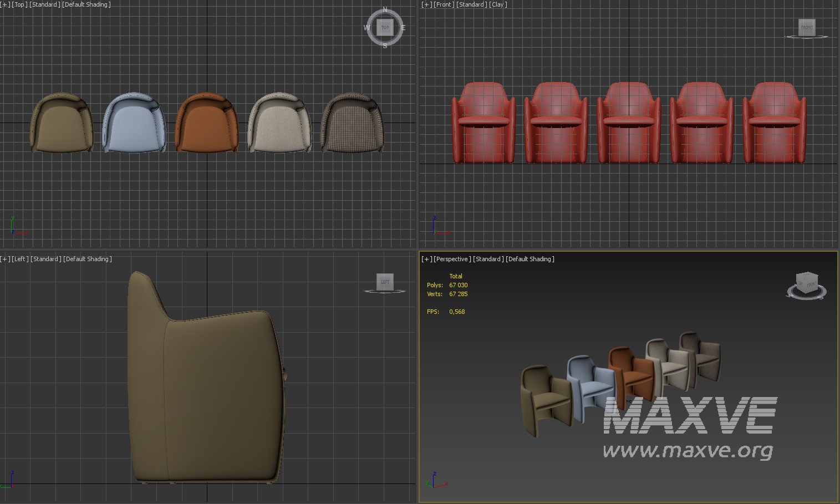Screen dimensions: 840x504
Task: Click the S compass point on the ViewCube ring
Action: (385, 46)
